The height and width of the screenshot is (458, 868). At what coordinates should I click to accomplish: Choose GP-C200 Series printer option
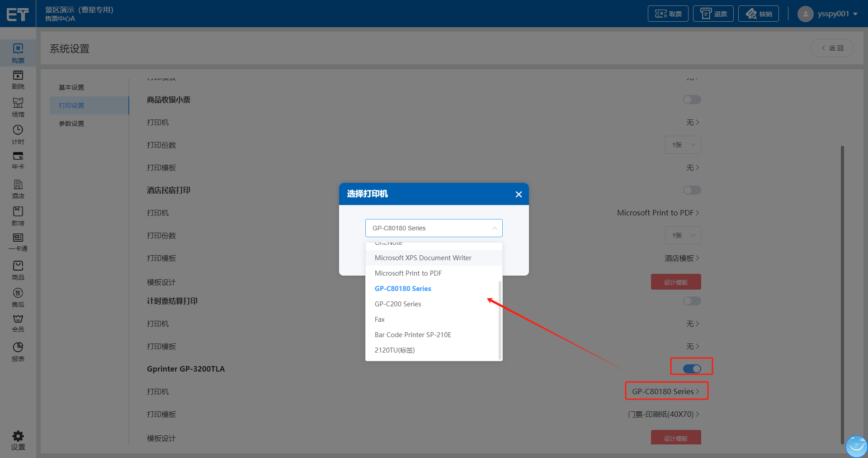(x=398, y=304)
